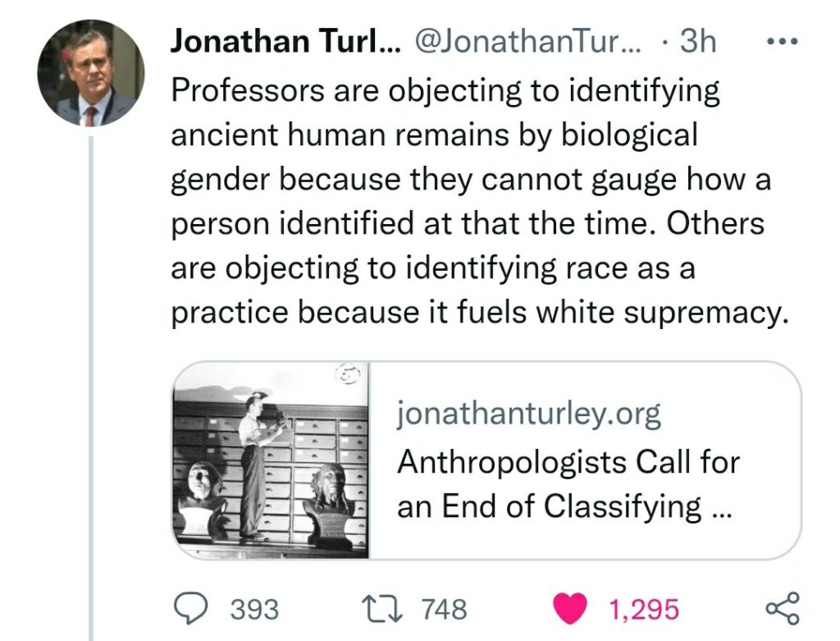
Task: Click the 393 replies count
Action: [x=254, y=609]
